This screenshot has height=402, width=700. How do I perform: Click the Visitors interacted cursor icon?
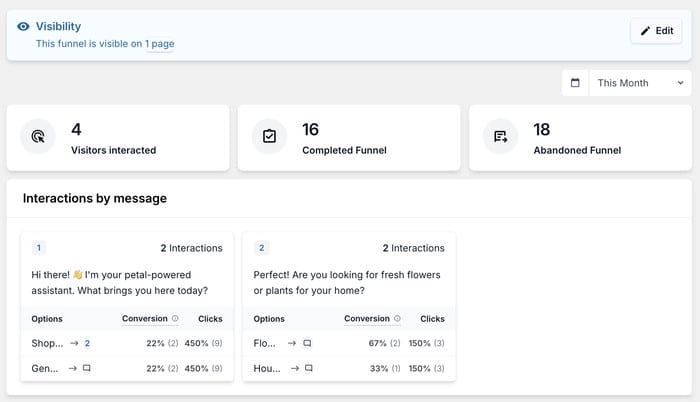(38, 136)
